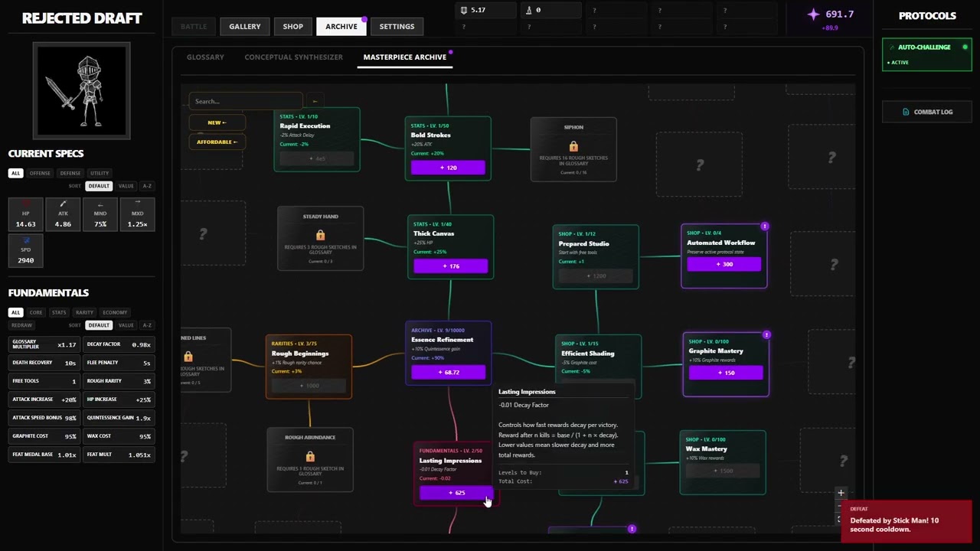Open the ARCHIVE tab
The width and height of the screenshot is (980, 551).
coord(341,26)
